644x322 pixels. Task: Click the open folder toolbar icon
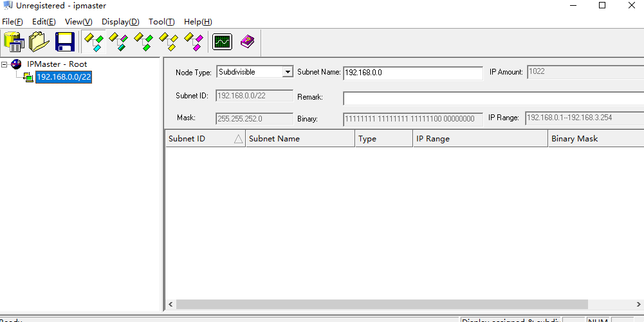(x=39, y=42)
